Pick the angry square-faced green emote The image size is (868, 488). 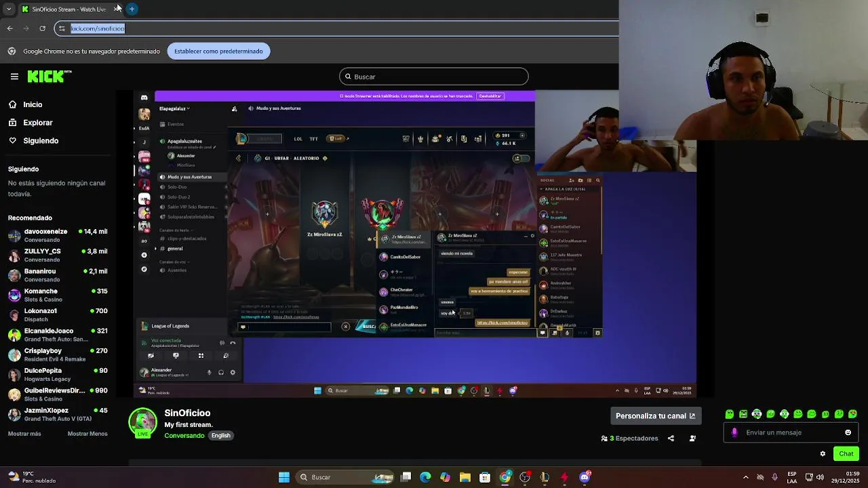pos(743,414)
